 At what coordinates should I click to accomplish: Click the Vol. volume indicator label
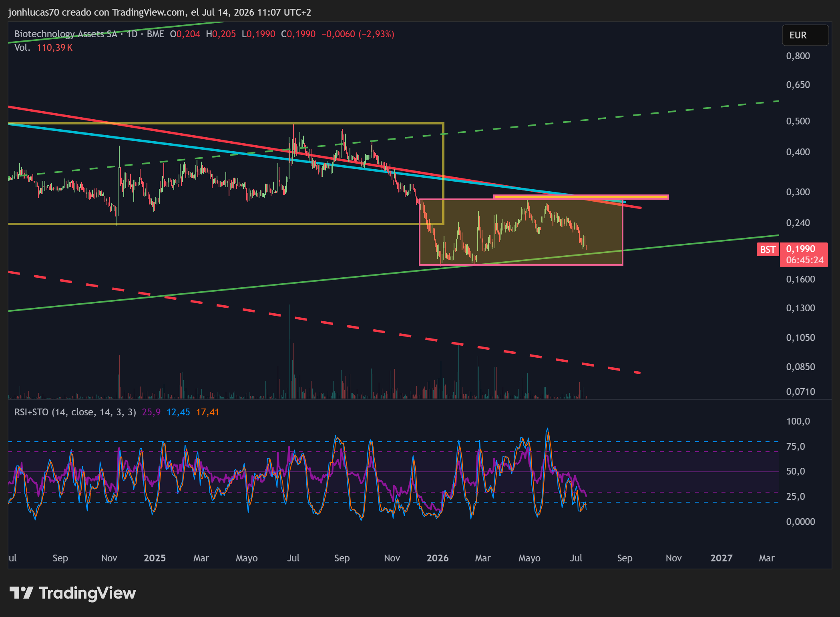click(x=22, y=48)
